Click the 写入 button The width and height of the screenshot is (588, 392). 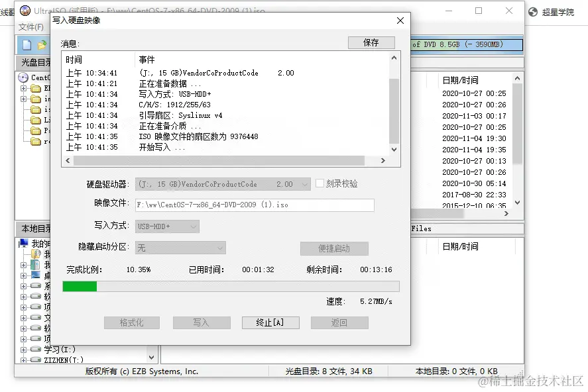[202, 322]
